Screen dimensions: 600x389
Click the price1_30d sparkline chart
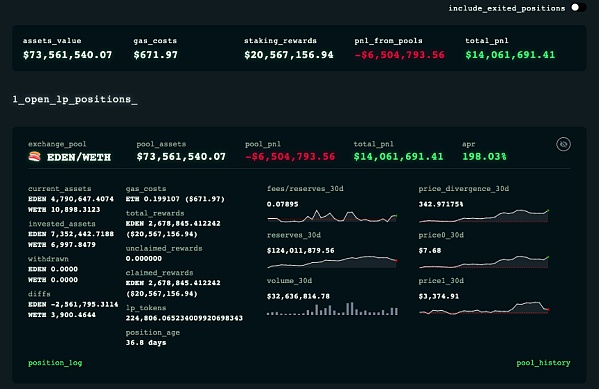[x=484, y=308]
